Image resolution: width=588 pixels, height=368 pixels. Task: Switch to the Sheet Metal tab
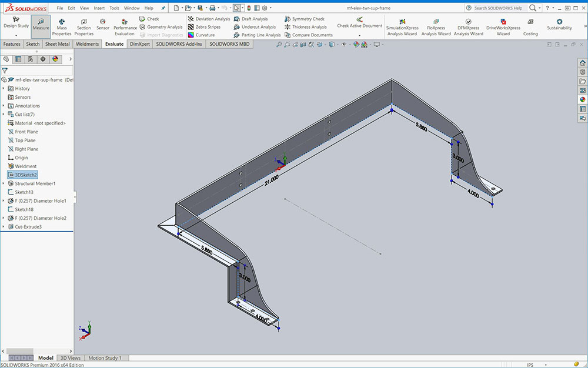[x=57, y=44]
